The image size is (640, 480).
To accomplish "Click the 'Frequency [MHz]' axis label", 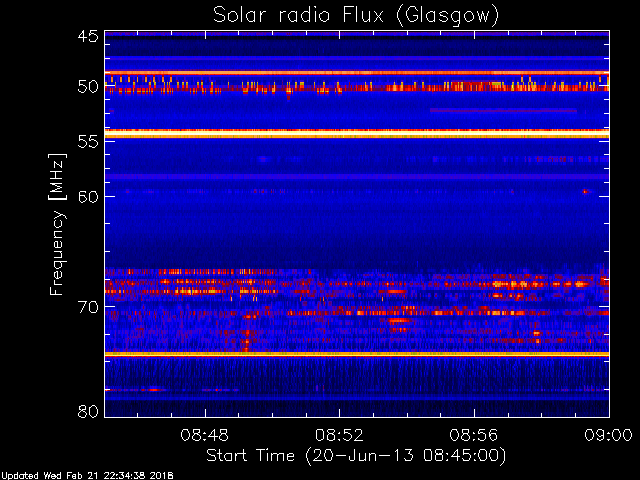I will tap(57, 224).
